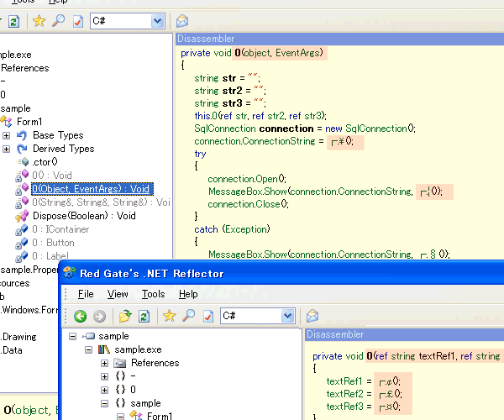Select .ctor() constructor in tree

pyautogui.click(x=45, y=162)
